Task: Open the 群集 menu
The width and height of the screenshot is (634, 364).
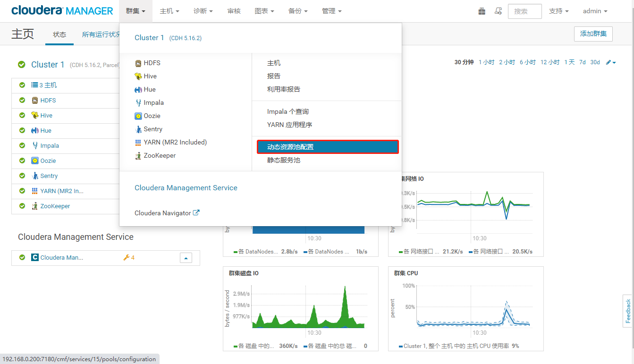Action: [135, 11]
